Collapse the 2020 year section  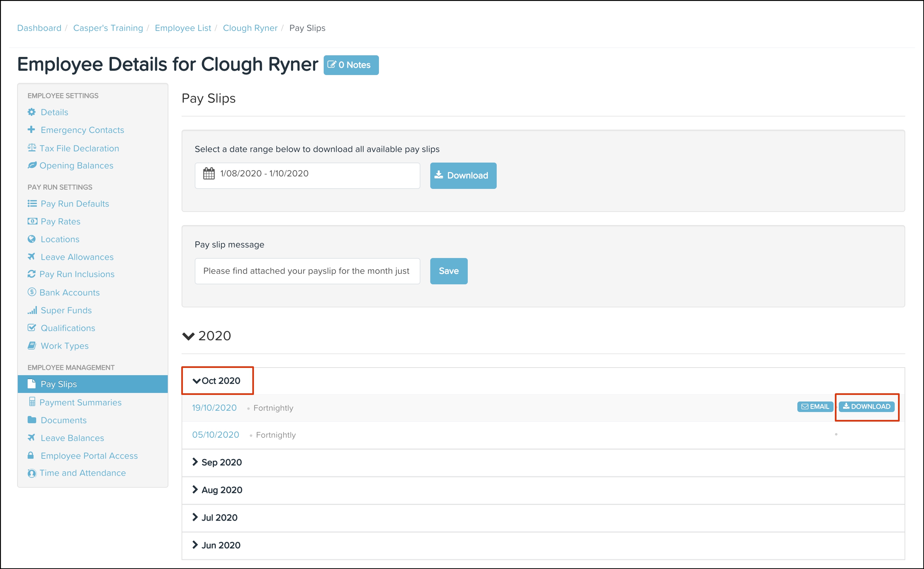pyautogui.click(x=188, y=336)
